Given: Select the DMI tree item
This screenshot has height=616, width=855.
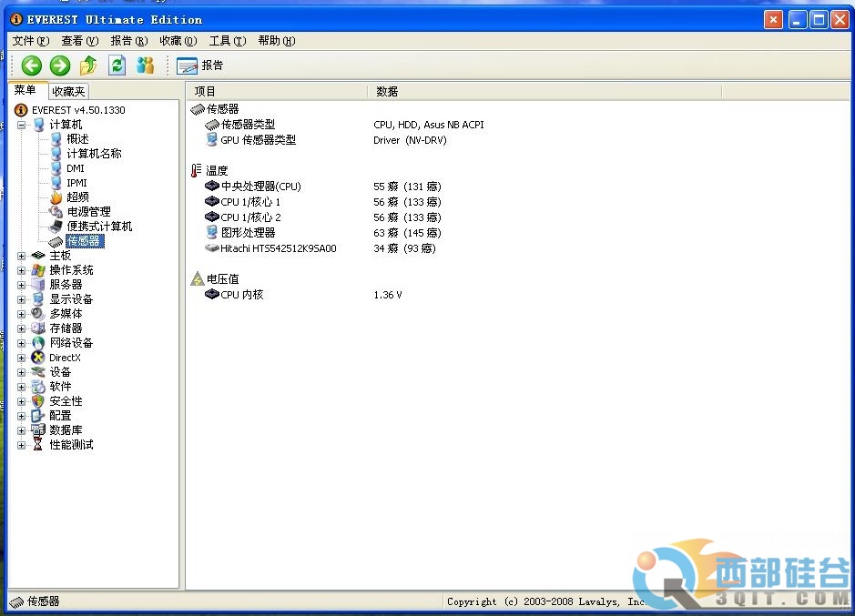Looking at the screenshot, I should point(76,168).
